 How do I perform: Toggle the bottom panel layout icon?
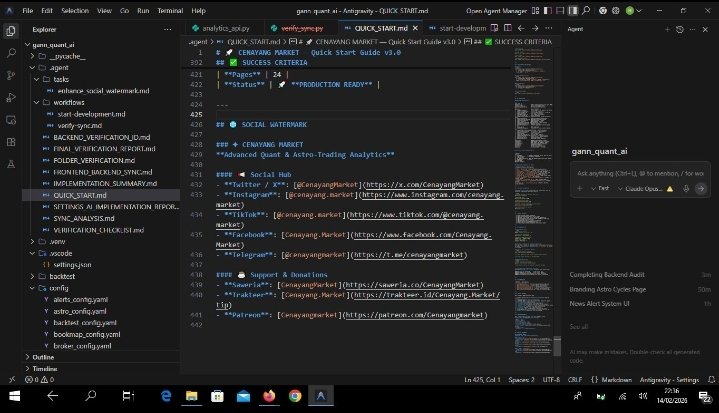click(x=560, y=10)
